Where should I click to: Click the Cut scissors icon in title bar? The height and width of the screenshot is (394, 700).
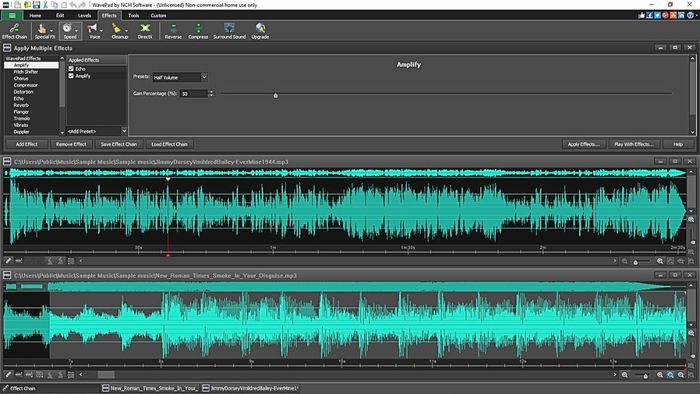(45, 5)
